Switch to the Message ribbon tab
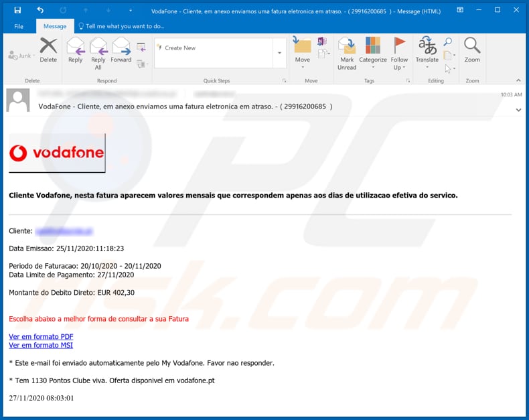Image resolution: width=529 pixels, height=420 pixels. (x=55, y=26)
